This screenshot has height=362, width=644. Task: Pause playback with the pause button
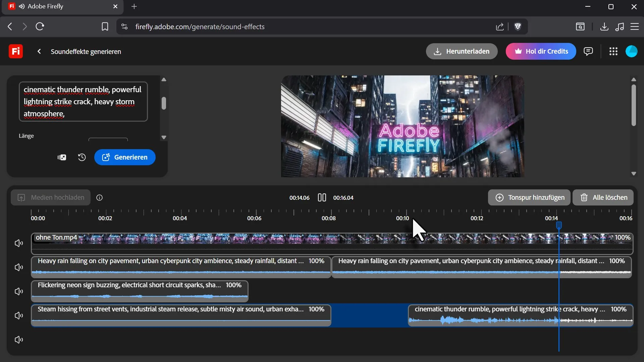click(322, 197)
